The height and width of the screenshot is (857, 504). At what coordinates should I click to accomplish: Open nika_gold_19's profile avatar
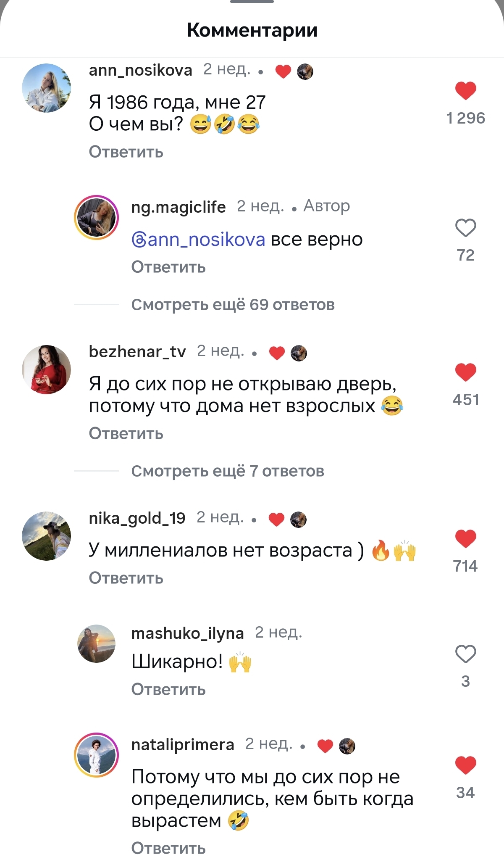(x=46, y=536)
